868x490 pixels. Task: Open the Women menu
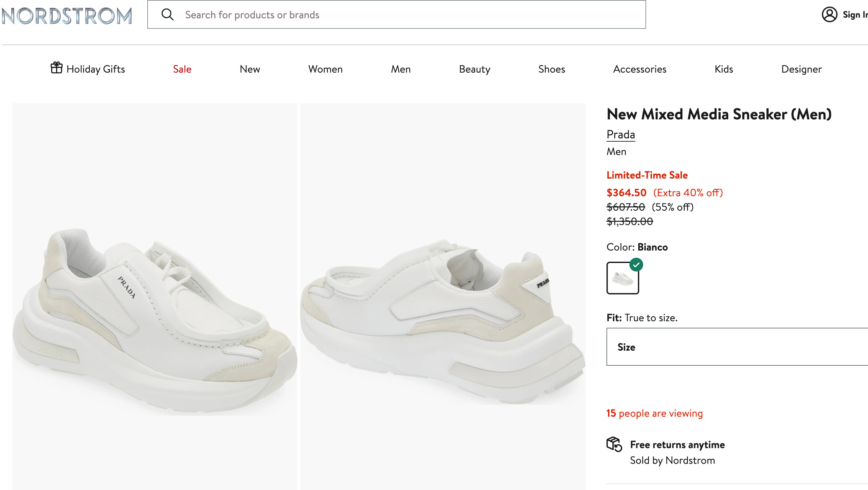click(x=325, y=69)
